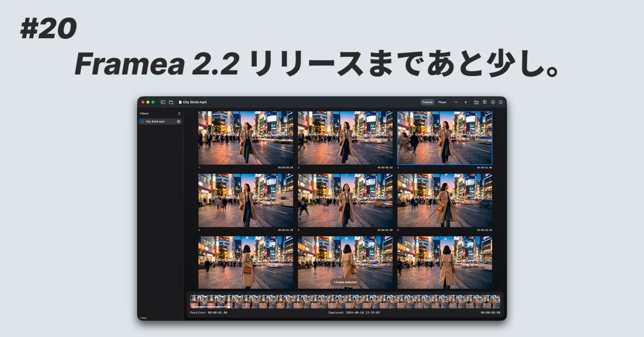The width and height of the screenshot is (644, 337).
Task: Click the 'Position: 00:00:01.00' readout
Action: click(209, 312)
